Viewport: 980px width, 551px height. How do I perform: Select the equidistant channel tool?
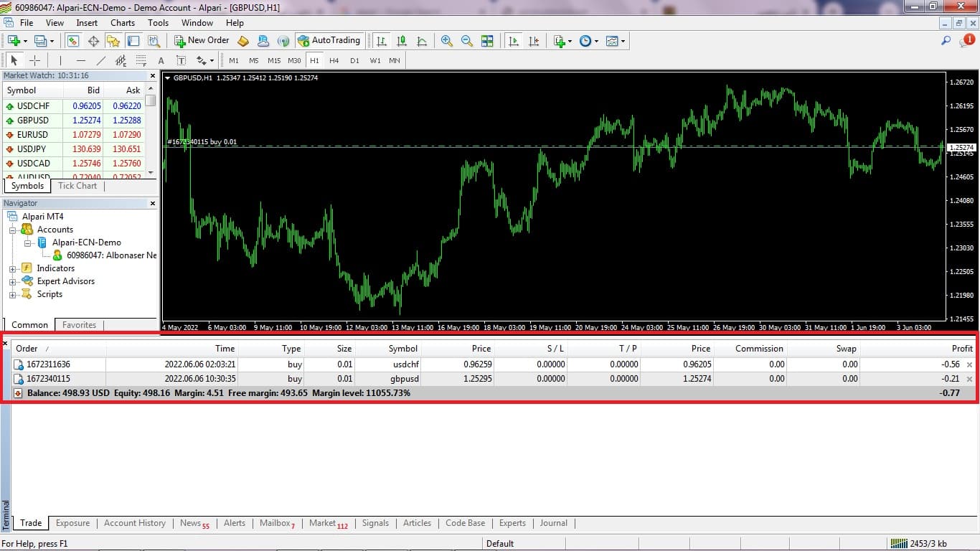pyautogui.click(x=121, y=60)
